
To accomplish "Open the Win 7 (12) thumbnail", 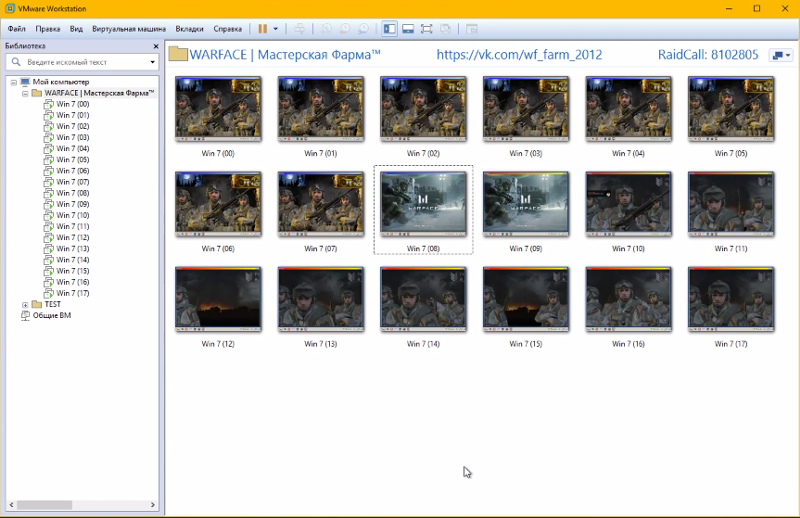I will 218,300.
